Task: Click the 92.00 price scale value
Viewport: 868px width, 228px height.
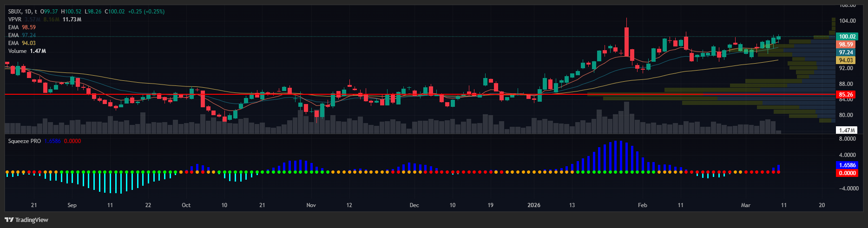Action: 846,68
